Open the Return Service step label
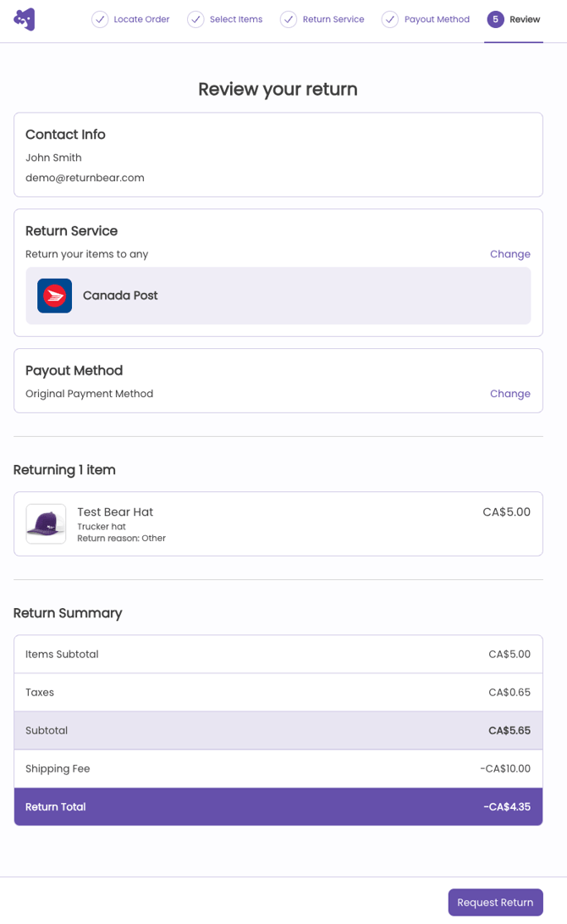This screenshot has height=924, width=567. point(333,19)
